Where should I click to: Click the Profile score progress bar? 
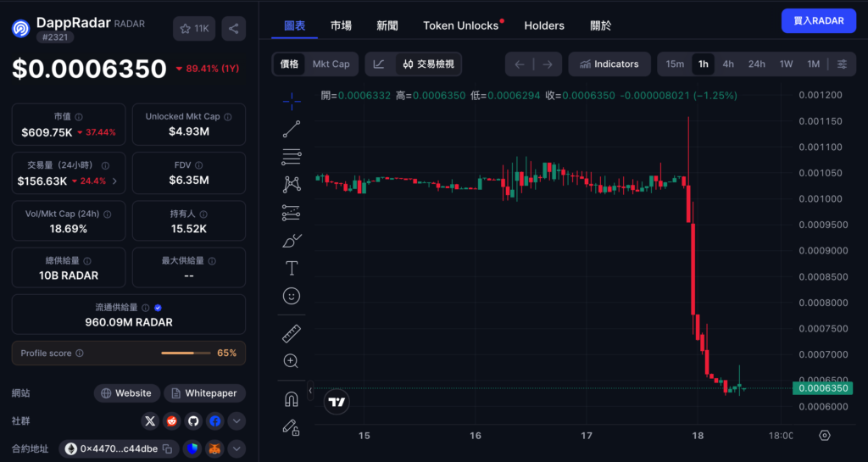186,353
